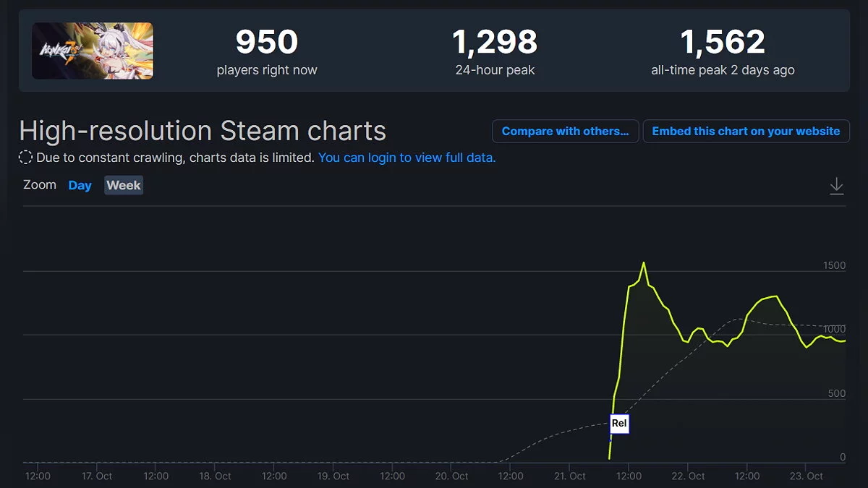Click the Rel release marker on chart

coord(619,424)
